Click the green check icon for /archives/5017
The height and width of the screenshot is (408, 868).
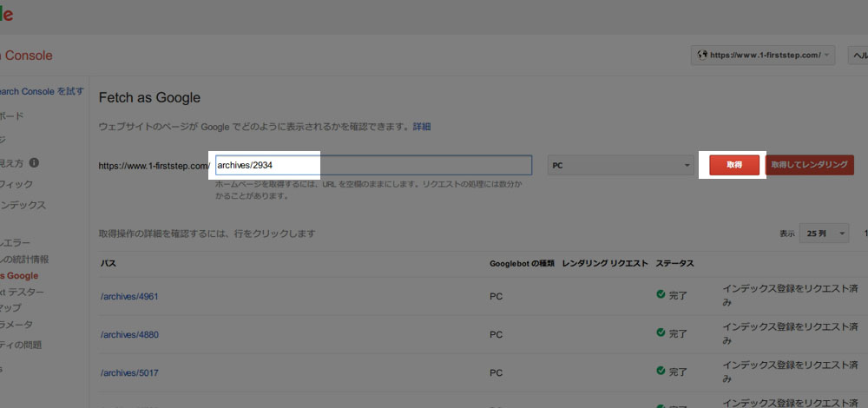tap(661, 371)
